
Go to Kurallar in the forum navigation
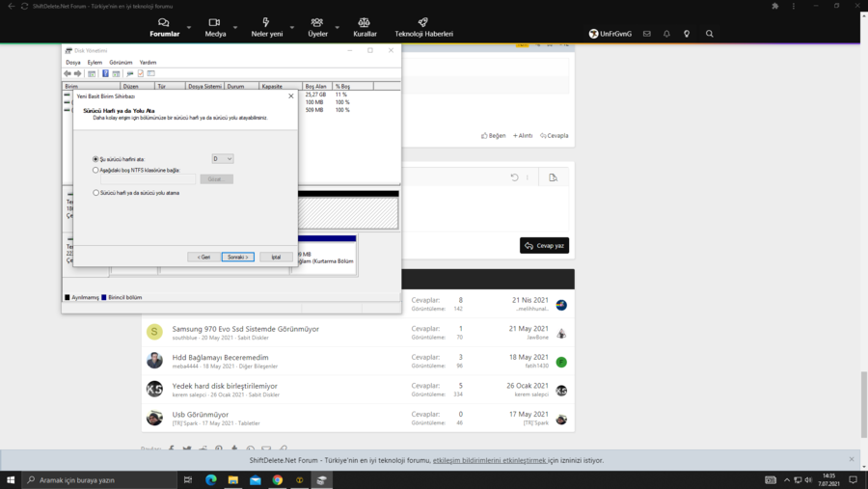click(x=365, y=28)
